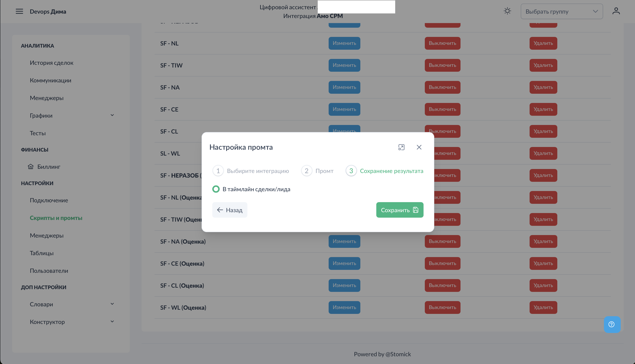Select the В таймлайн сделки/лида radio option
The height and width of the screenshot is (364, 635).
pyautogui.click(x=216, y=189)
